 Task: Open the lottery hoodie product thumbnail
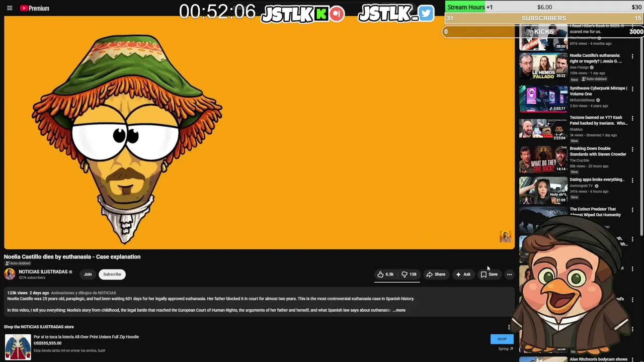[18, 347]
